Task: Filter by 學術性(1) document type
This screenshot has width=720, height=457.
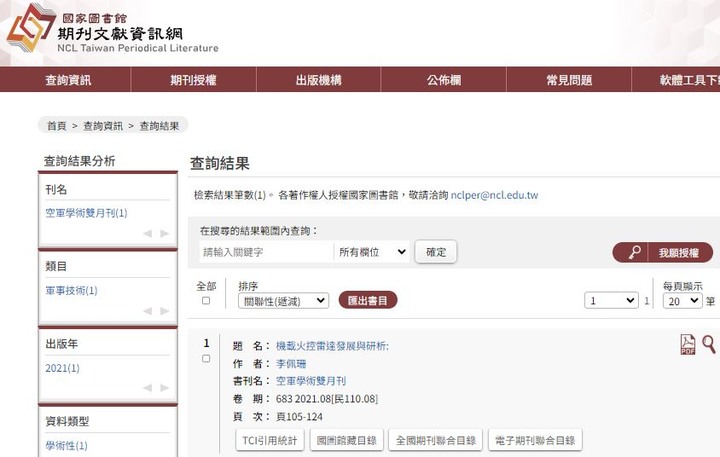Action: point(67,445)
